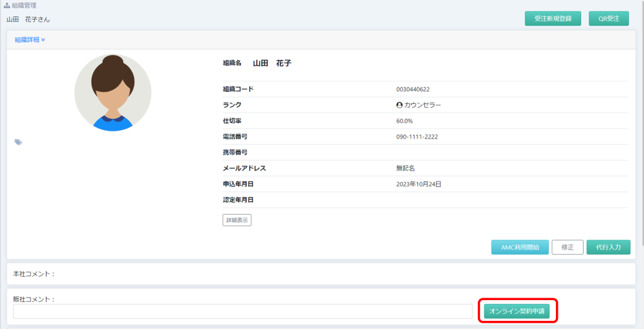This screenshot has width=644, height=329.
Task: Click the 組織管理 page title text
Action: (25, 5)
